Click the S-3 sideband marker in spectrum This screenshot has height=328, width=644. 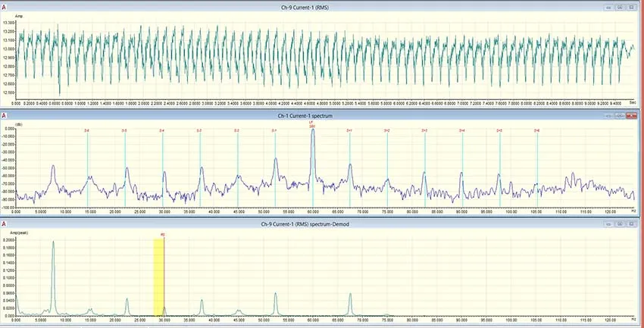199,130
